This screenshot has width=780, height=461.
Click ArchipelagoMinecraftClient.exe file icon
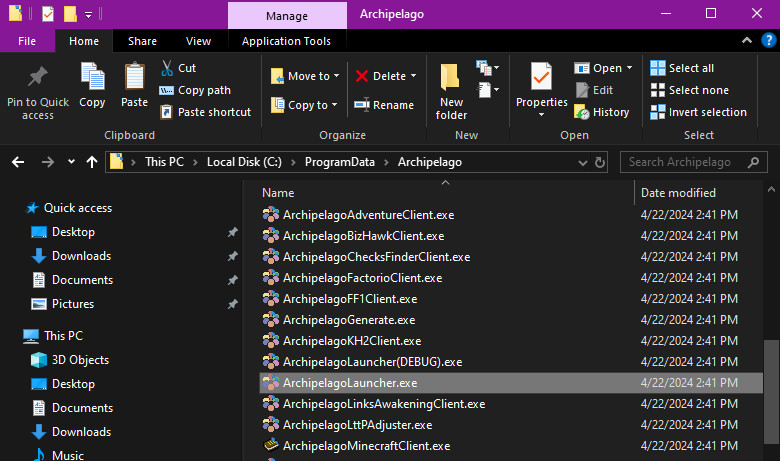point(270,446)
